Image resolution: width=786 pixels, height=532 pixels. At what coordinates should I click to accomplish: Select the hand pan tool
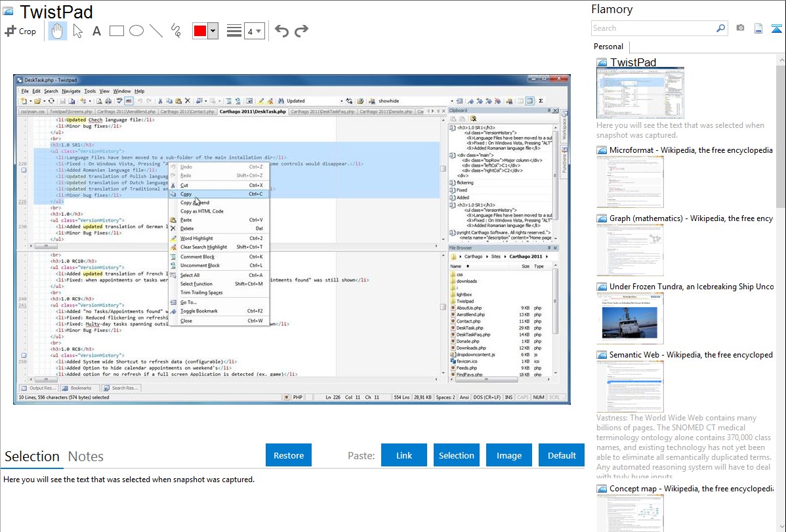(x=57, y=31)
